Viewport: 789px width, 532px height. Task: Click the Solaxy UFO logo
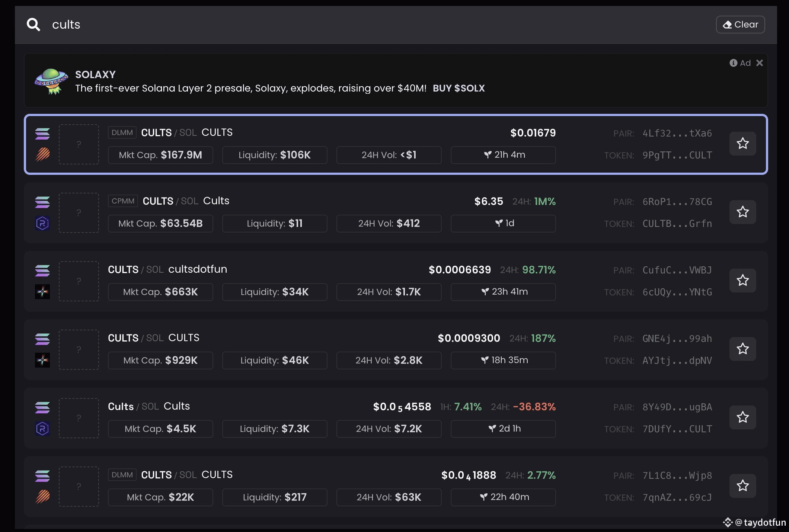51,81
